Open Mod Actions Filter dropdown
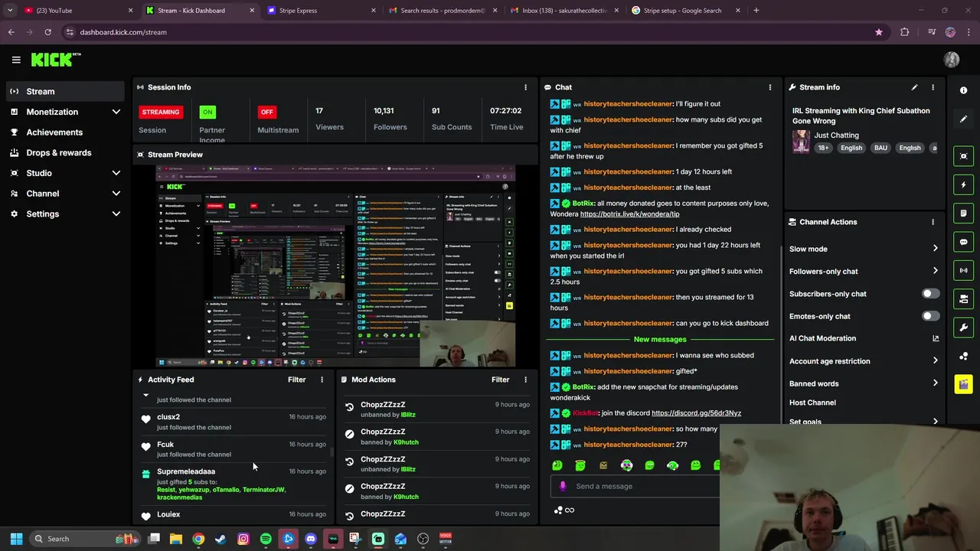 coord(500,380)
